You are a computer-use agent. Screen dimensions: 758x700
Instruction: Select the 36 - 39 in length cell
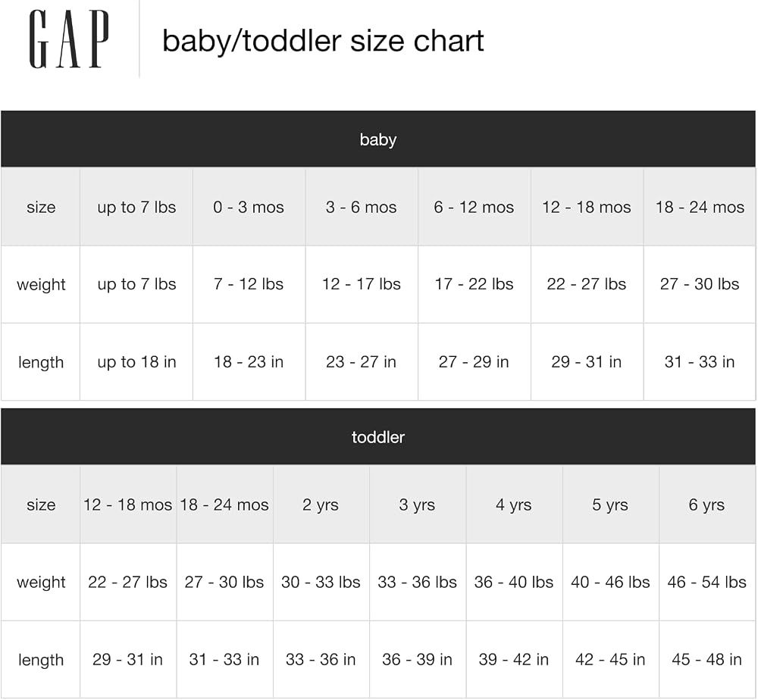click(417, 659)
